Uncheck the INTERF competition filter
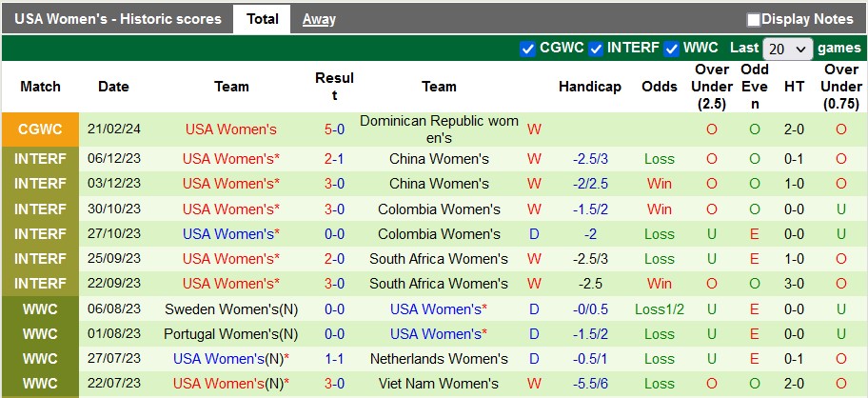 [596, 49]
